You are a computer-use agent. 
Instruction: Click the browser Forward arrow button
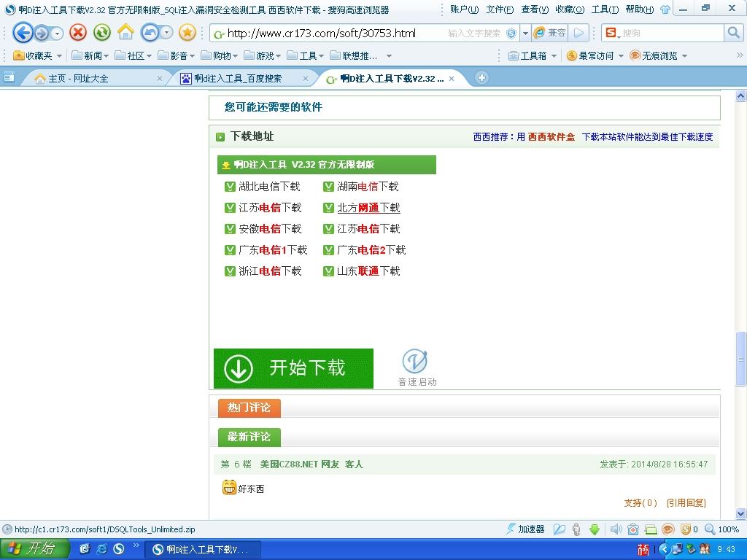[42, 33]
